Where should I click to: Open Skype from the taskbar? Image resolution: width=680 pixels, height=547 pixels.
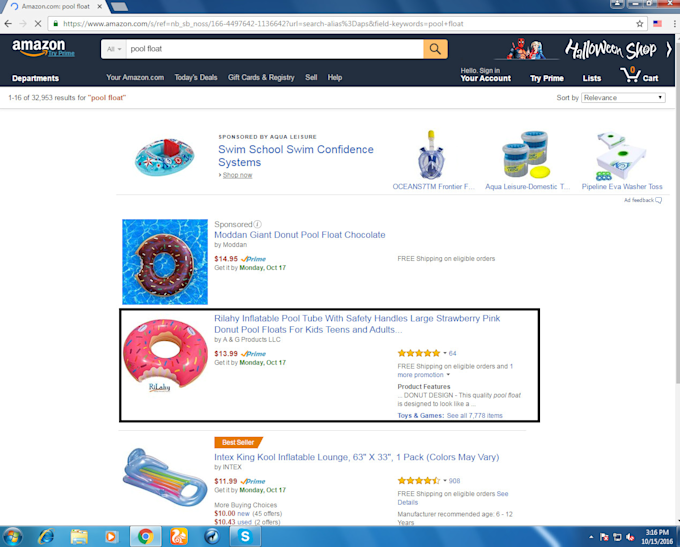[x=245, y=537]
